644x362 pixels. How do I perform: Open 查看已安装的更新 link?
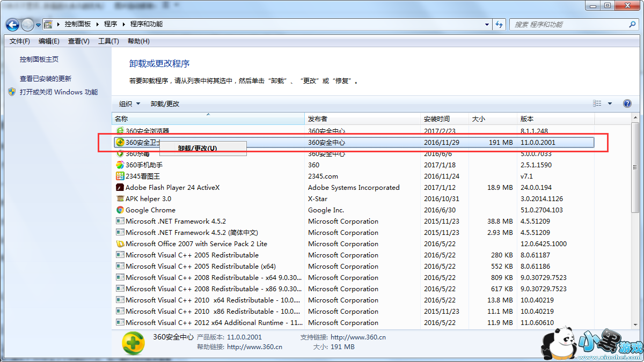(46, 78)
